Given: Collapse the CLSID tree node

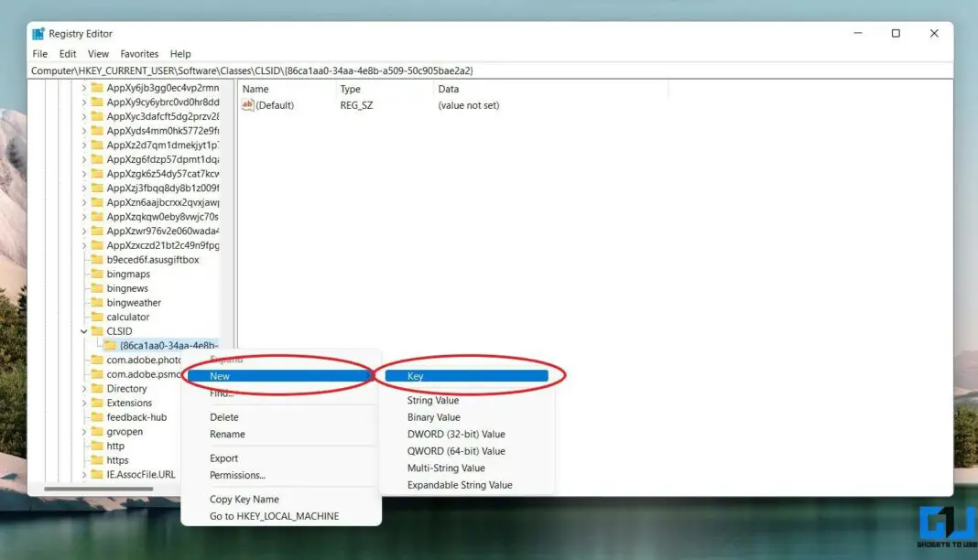Looking at the screenshot, I should point(84,331).
